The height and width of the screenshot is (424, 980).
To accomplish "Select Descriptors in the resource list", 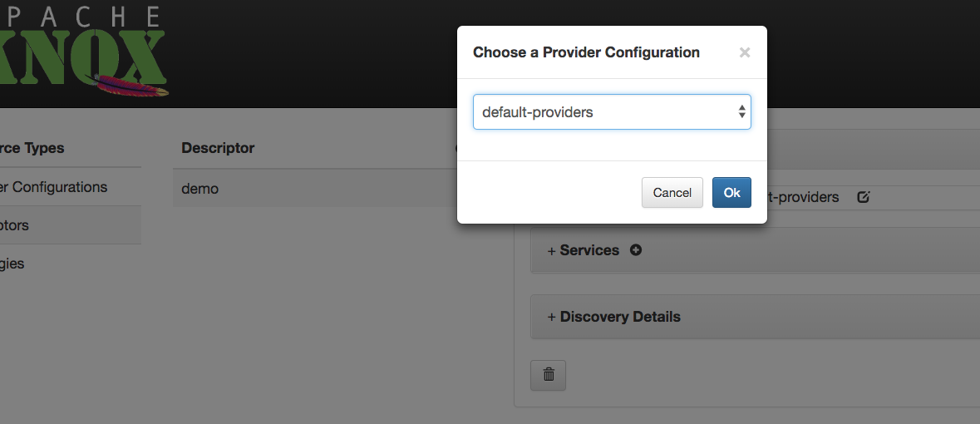I will (x=15, y=225).
